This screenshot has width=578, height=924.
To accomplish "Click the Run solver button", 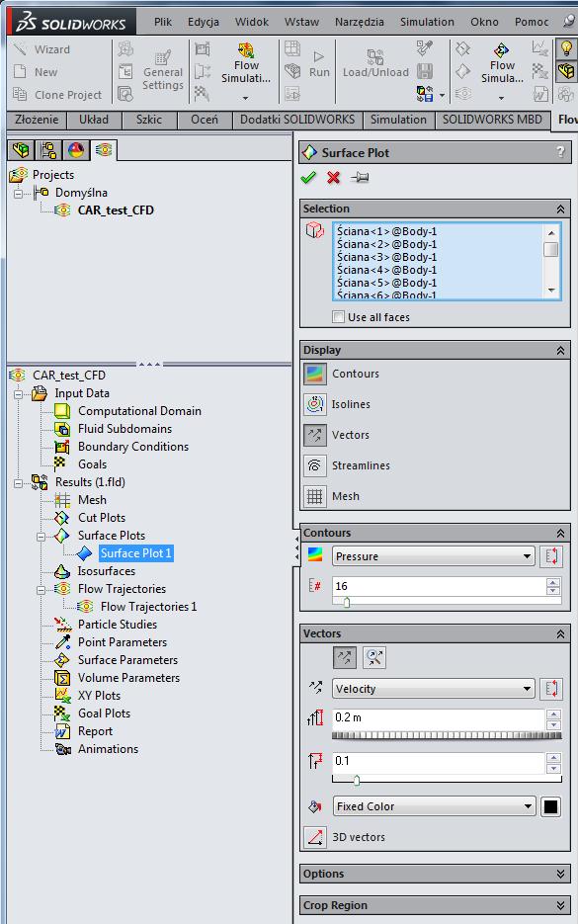I will (x=319, y=63).
